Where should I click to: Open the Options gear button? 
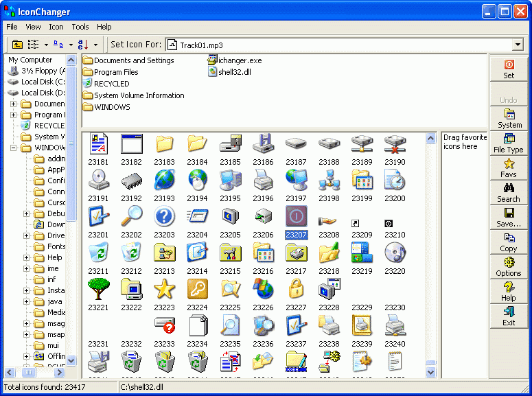[x=509, y=267]
